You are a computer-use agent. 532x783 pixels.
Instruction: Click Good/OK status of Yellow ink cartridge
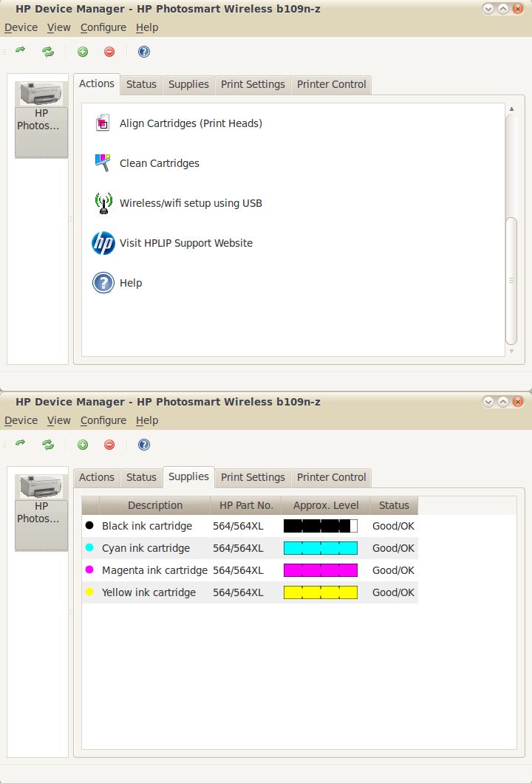pos(393,592)
